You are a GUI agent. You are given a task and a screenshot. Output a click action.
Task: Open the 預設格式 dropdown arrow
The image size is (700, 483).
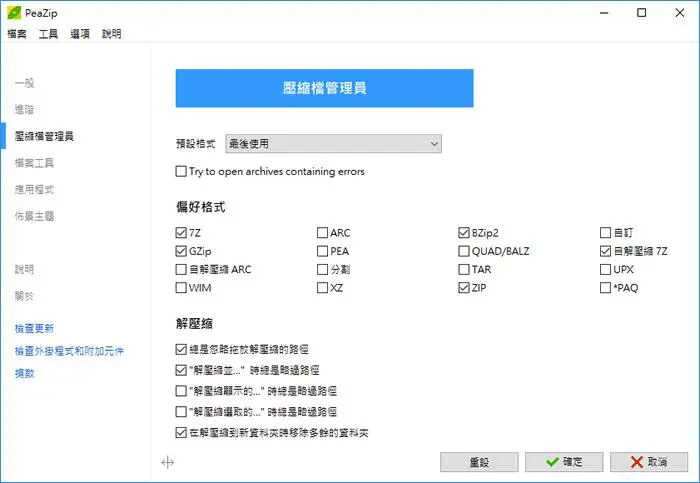[433, 144]
